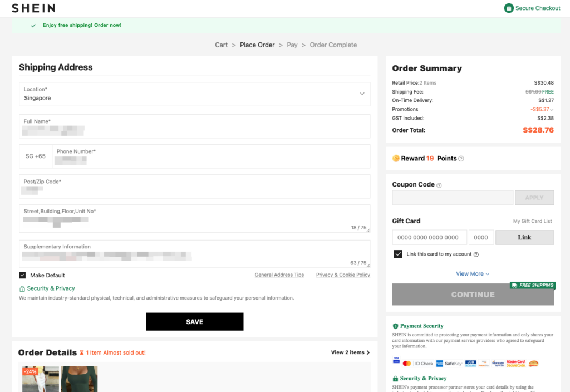The height and width of the screenshot is (392, 570).
Task: Select the Place Order breadcrumb step
Action: (257, 45)
